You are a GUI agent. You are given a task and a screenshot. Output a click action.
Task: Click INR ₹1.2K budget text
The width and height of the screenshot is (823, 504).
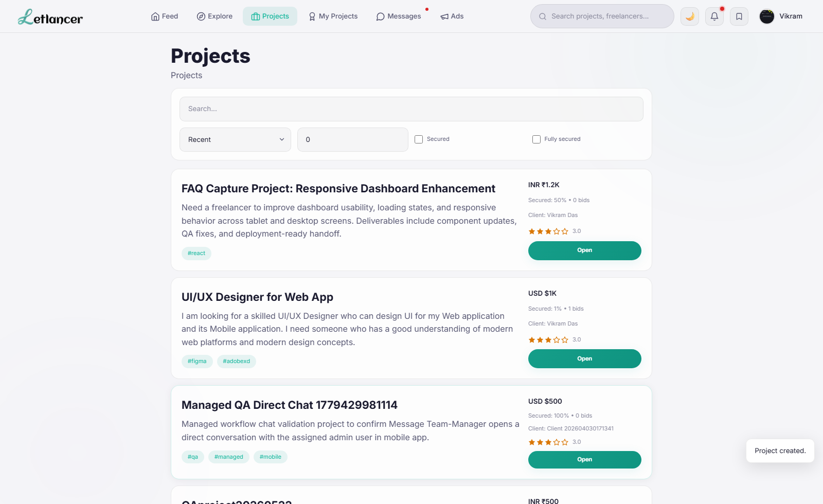coord(544,185)
